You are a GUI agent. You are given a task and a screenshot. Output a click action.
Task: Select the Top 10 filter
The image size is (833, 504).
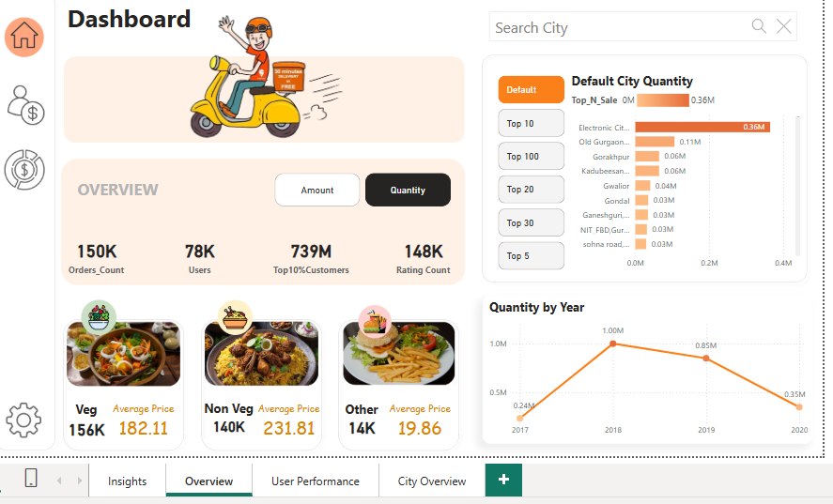pos(531,123)
